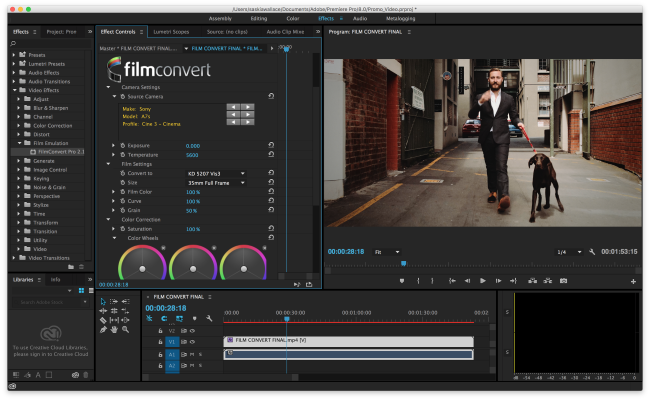Select the Rate Stretch tool
This screenshot has height=400, width=650.
(126, 311)
